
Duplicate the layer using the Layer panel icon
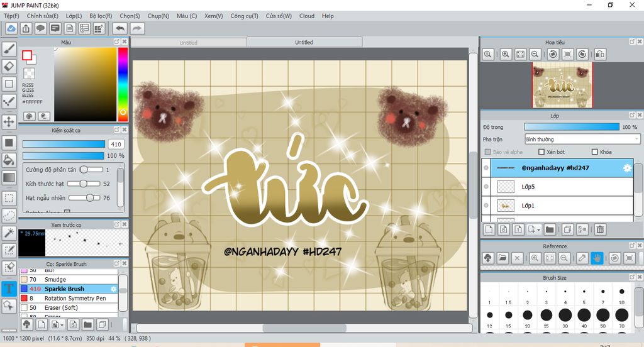568,229
